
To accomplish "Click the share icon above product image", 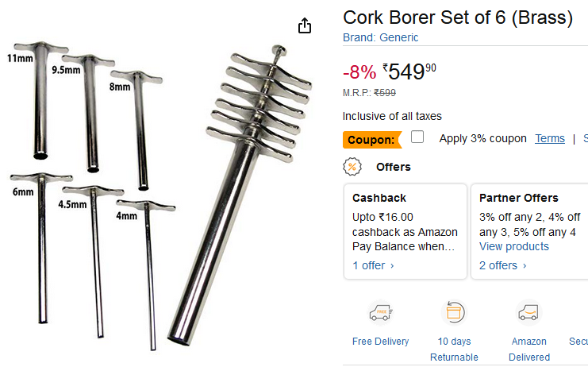I will [305, 26].
